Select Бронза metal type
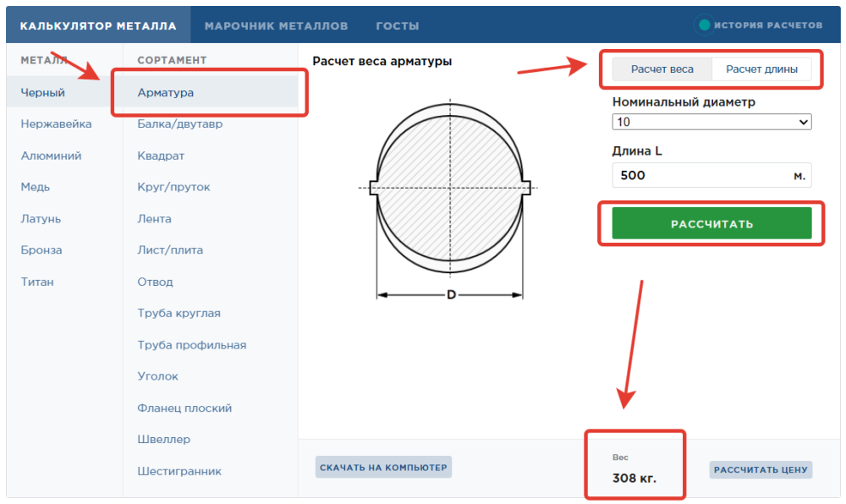The width and height of the screenshot is (846, 504). click(41, 250)
